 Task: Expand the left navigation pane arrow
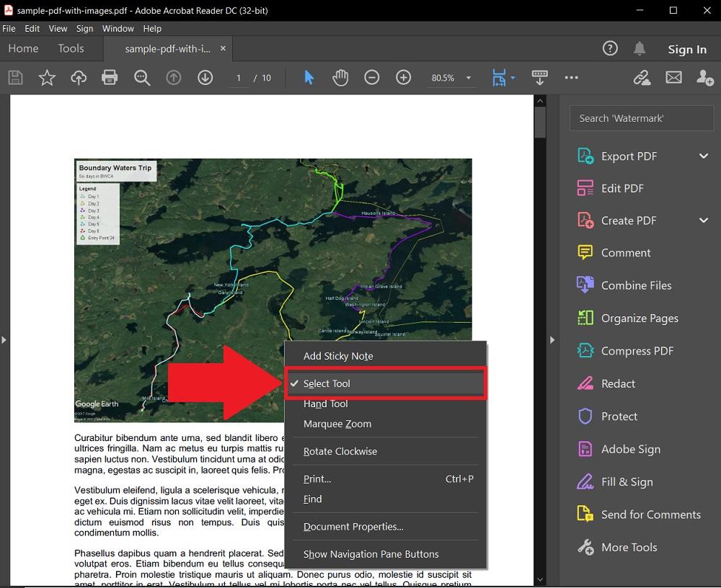(4, 340)
